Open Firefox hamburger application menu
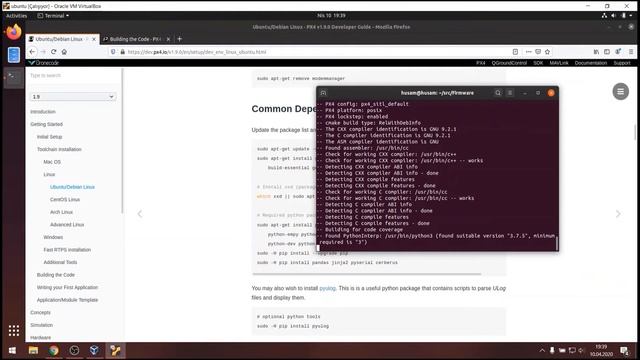The height and width of the screenshot is (360, 640). 631,52
